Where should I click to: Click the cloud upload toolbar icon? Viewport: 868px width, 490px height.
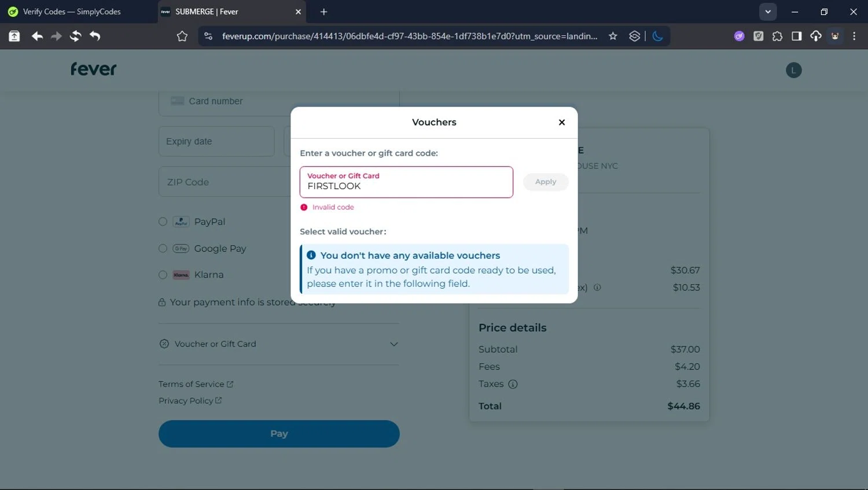[x=815, y=36]
